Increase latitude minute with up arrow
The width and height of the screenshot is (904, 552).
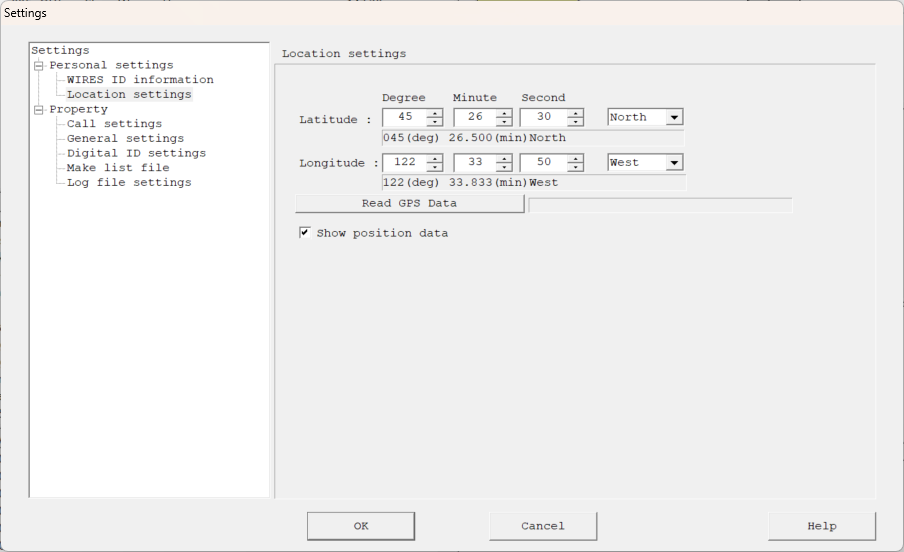coord(504,113)
